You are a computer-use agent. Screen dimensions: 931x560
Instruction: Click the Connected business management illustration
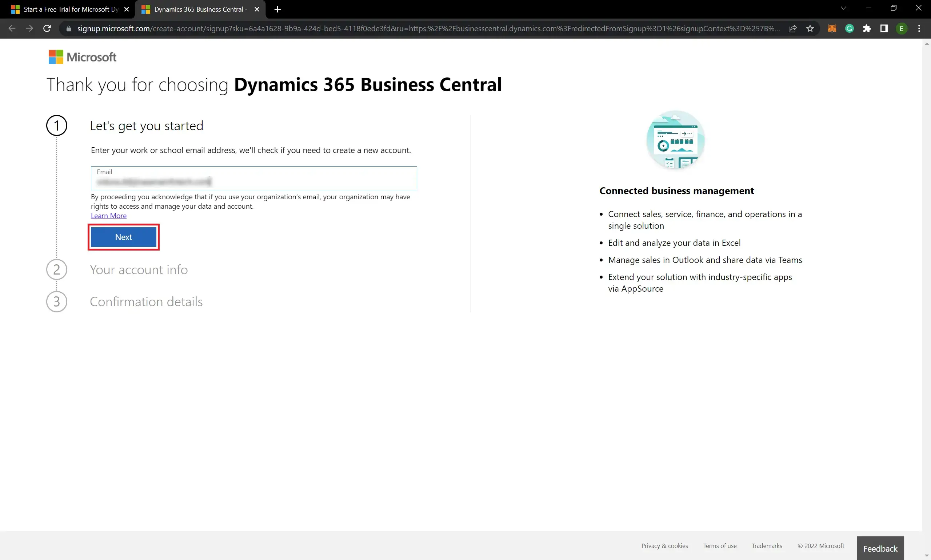click(x=675, y=140)
